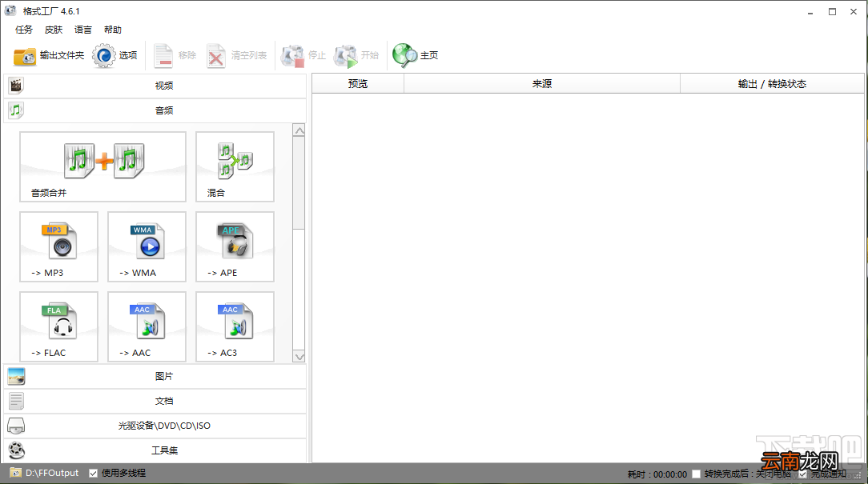The height and width of the screenshot is (484, 868).
Task: Click the 移除 remove toolbar icon
Action: [x=175, y=55]
